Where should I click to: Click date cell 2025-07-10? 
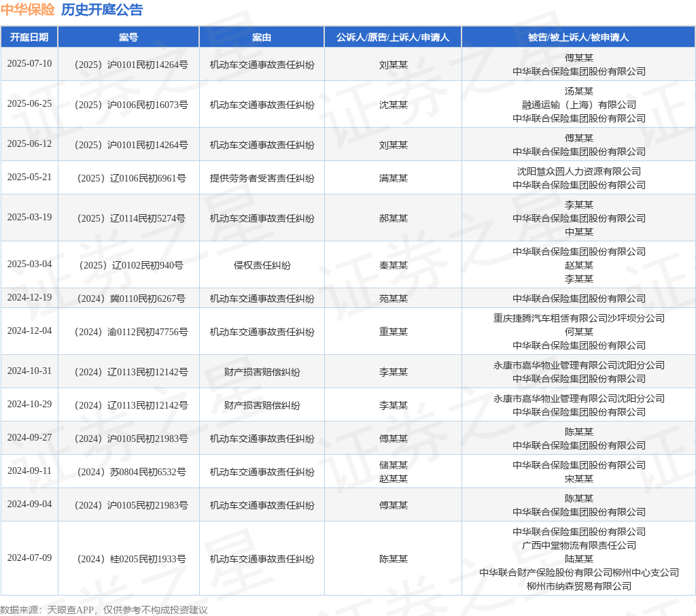pos(29,63)
